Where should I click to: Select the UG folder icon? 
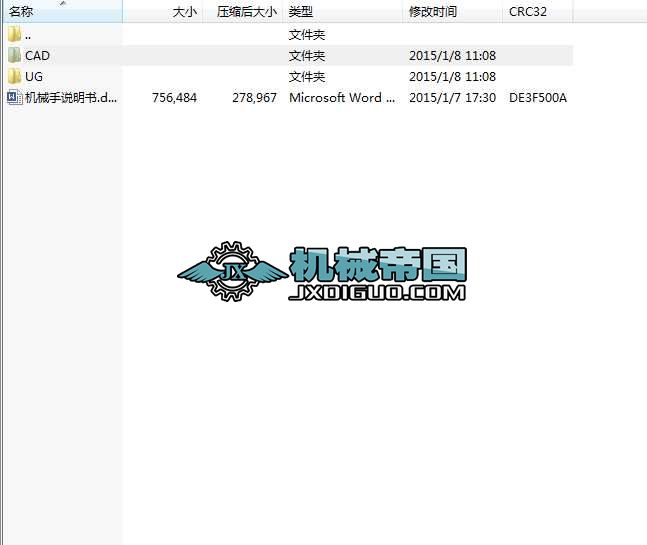14,76
